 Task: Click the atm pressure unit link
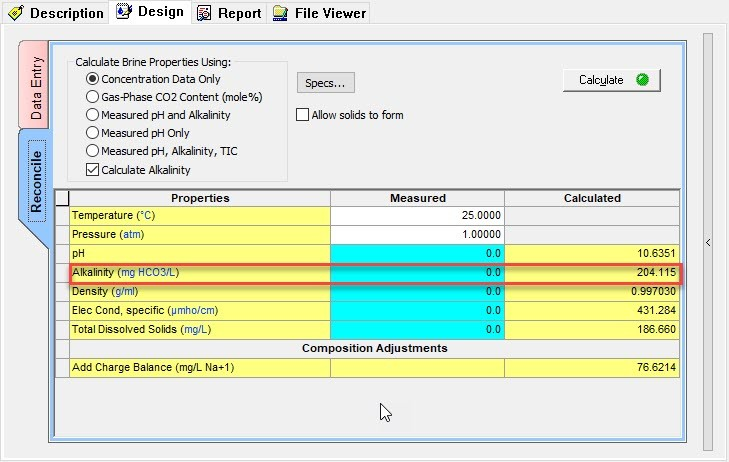click(x=132, y=234)
